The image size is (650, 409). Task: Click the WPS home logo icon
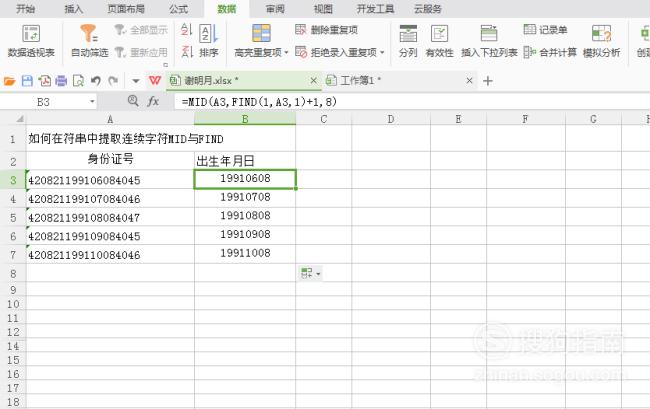[x=155, y=80]
